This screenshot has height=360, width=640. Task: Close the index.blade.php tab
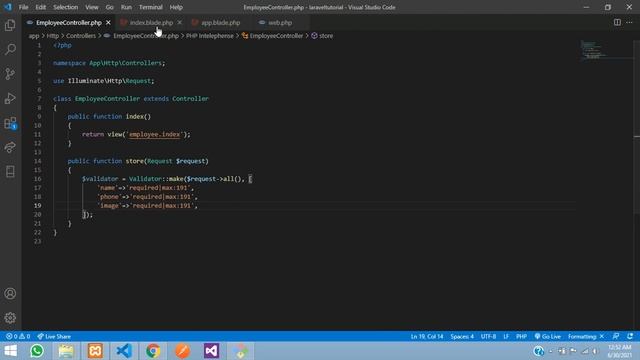[x=180, y=22]
